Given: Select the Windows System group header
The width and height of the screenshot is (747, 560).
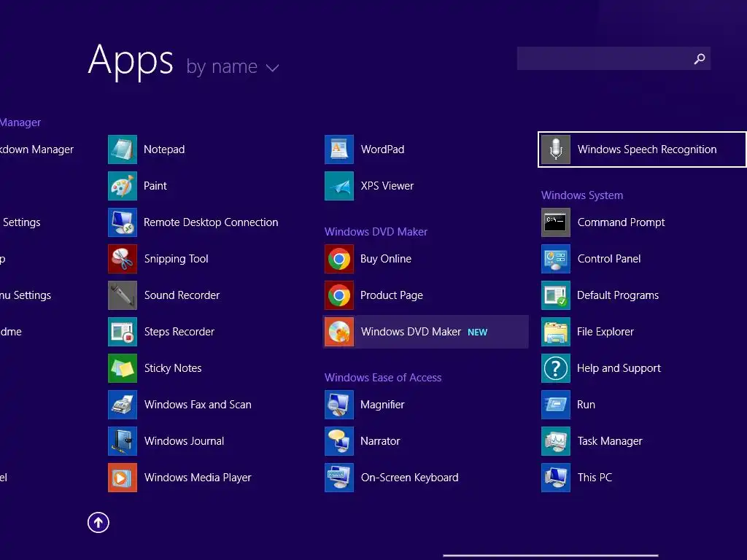Looking at the screenshot, I should pos(582,195).
